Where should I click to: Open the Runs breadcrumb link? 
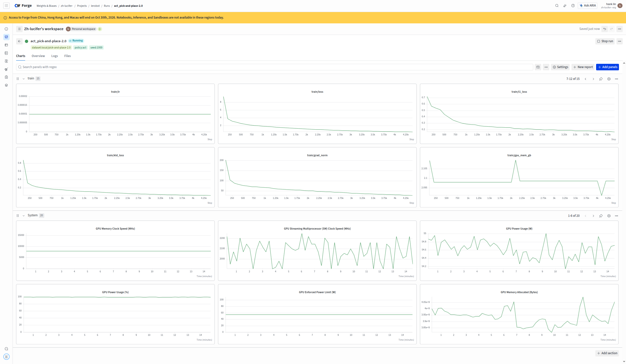click(107, 6)
